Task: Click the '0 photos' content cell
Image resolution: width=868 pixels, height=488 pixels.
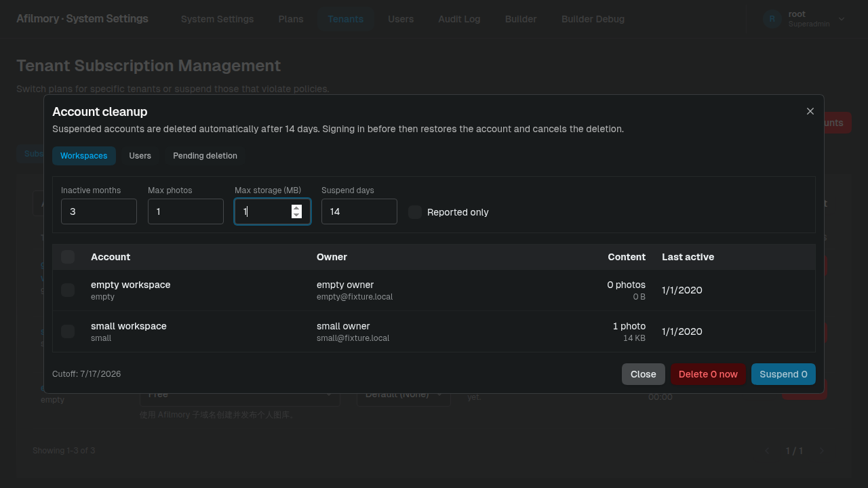Action: click(x=626, y=285)
